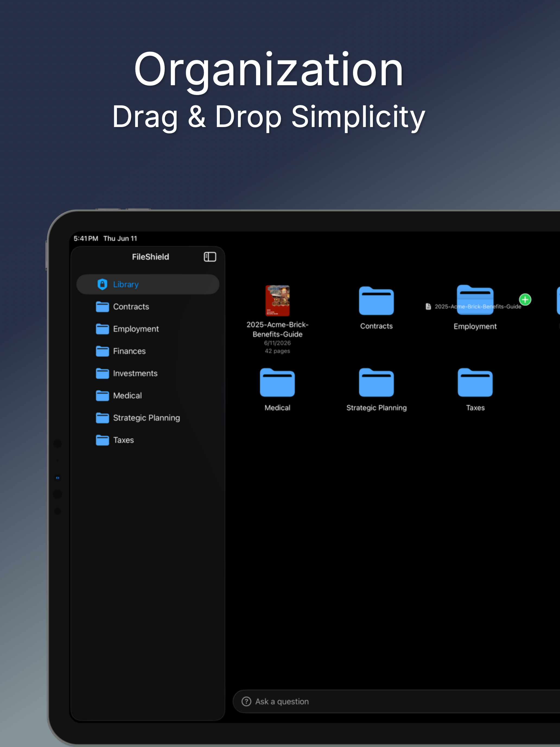Open the large Employment folder in grid

(475, 300)
